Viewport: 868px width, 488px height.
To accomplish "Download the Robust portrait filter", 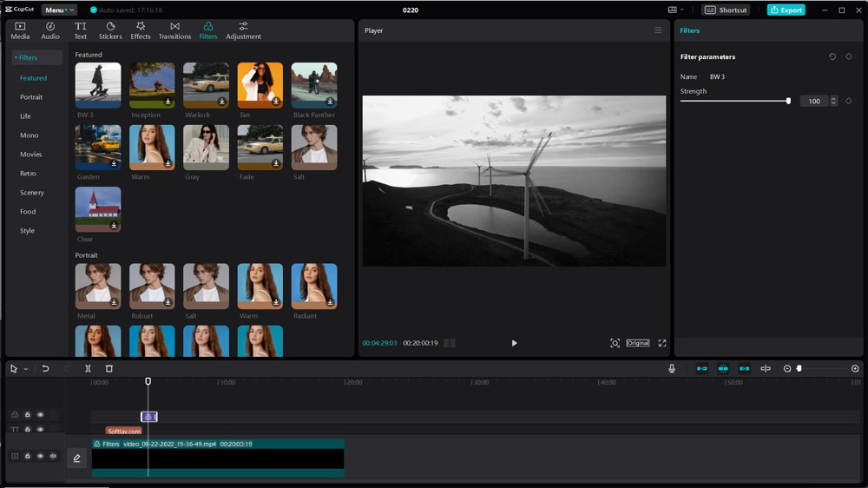I will 168,302.
